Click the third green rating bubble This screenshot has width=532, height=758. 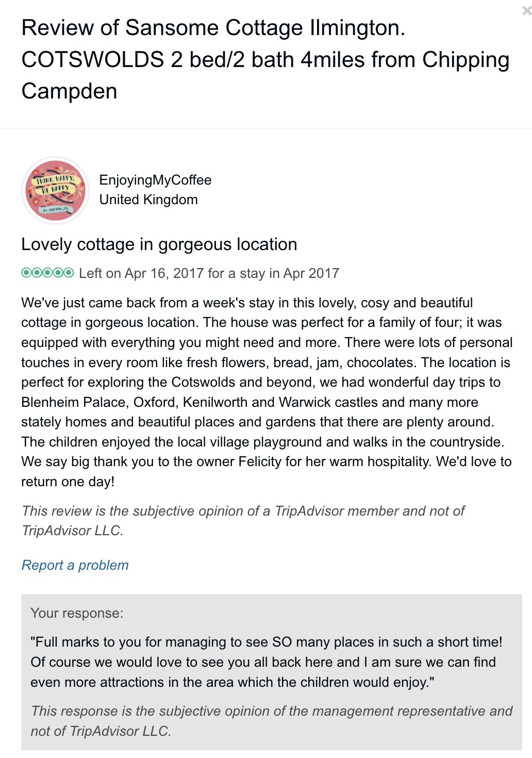(x=47, y=272)
